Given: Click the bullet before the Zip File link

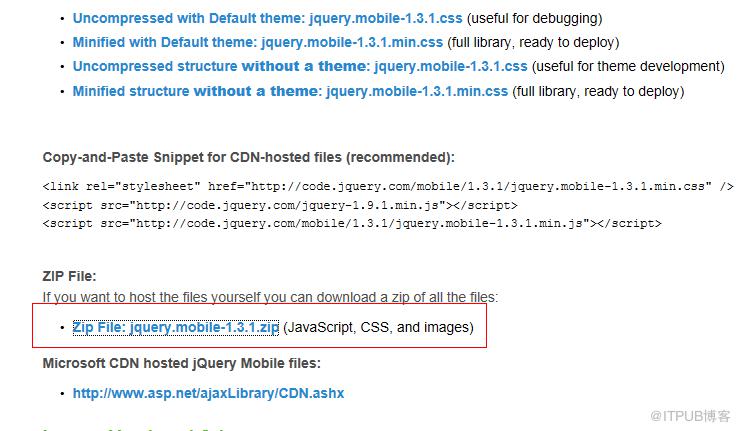Looking at the screenshot, I should click(x=62, y=328).
